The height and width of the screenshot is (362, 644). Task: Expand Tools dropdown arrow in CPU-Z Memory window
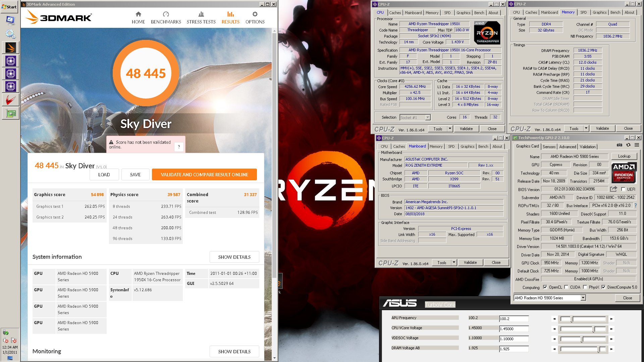pyautogui.click(x=586, y=128)
